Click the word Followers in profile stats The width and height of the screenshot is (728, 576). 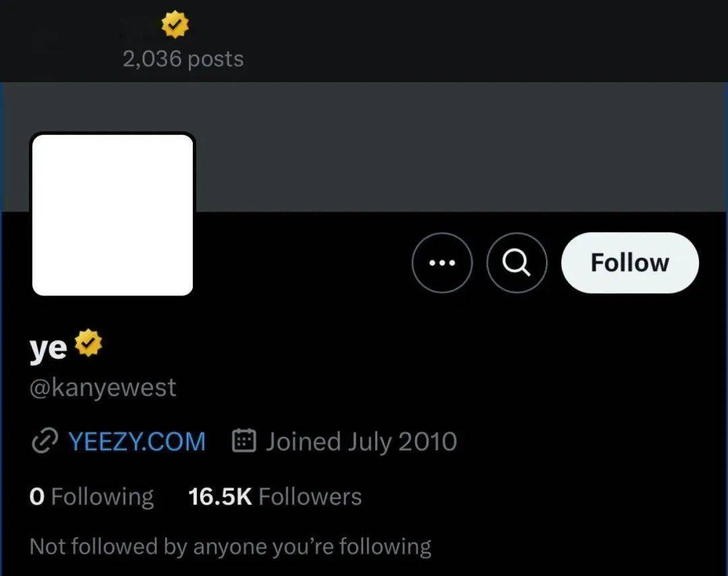[x=310, y=497]
